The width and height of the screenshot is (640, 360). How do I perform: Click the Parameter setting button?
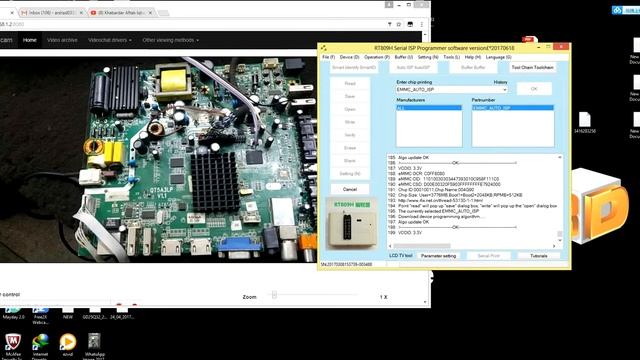[x=438, y=256]
